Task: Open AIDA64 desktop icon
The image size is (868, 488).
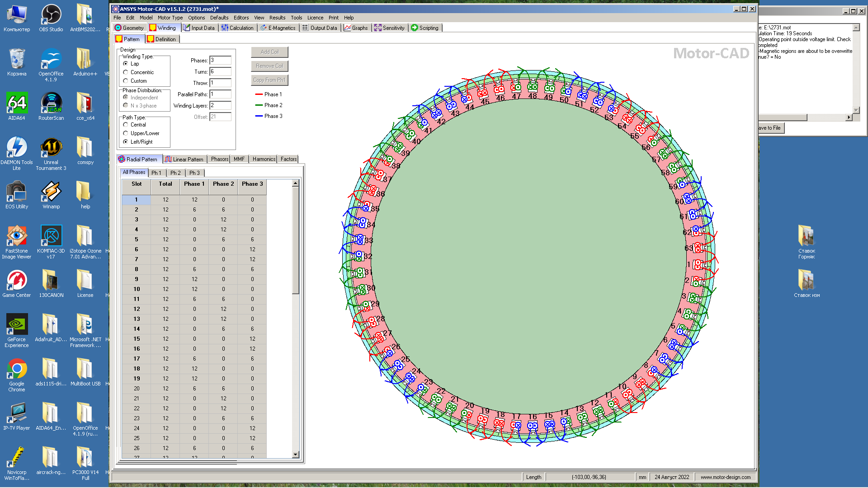Action: tap(17, 107)
